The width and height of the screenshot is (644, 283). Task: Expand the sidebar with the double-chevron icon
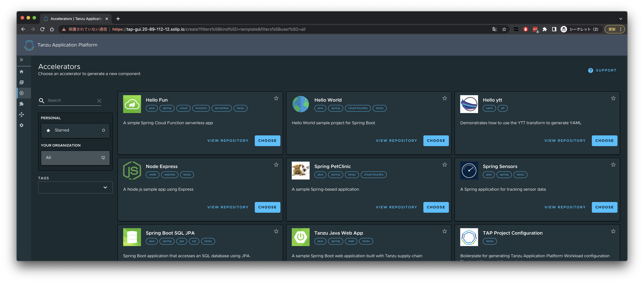[21, 60]
